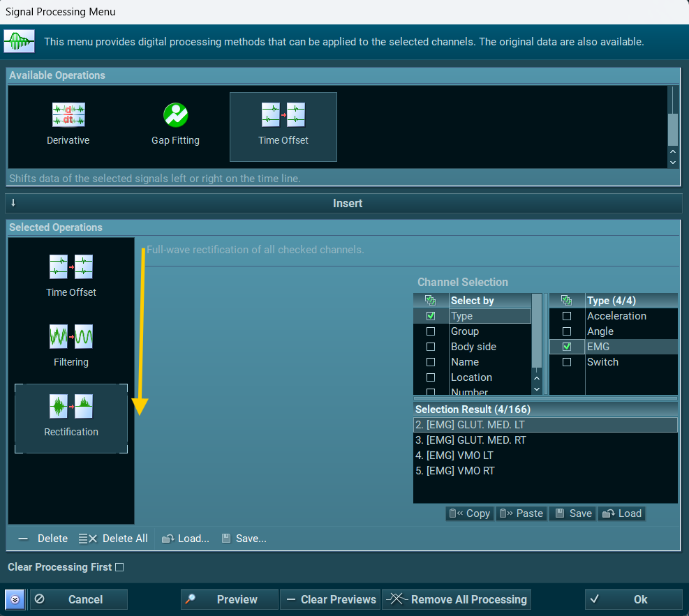Click Available Operations scroll up arrow

[673, 151]
